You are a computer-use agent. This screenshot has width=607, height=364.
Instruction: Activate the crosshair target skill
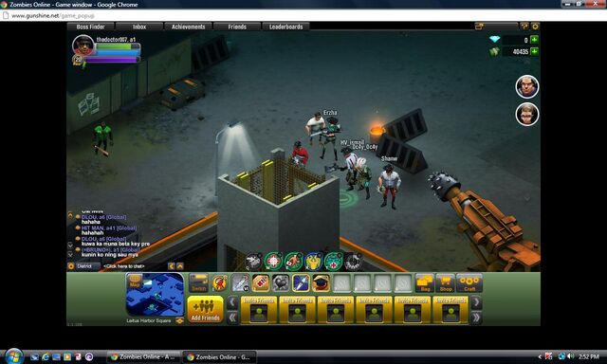click(x=273, y=262)
